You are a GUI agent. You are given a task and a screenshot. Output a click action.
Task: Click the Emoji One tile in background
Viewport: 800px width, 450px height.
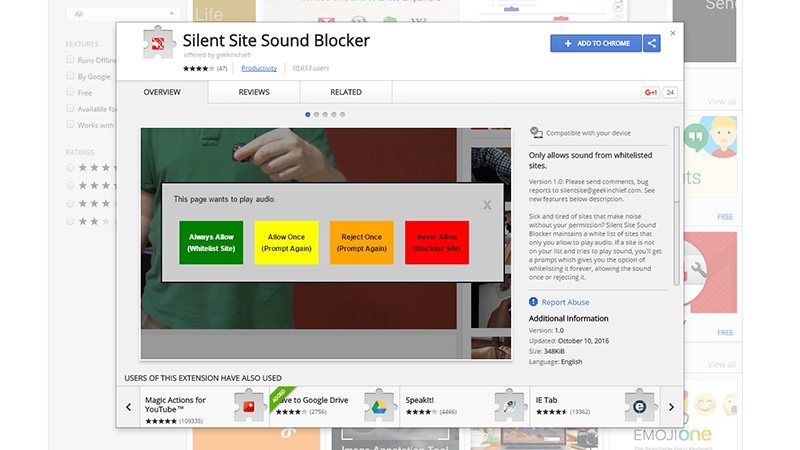click(x=673, y=414)
